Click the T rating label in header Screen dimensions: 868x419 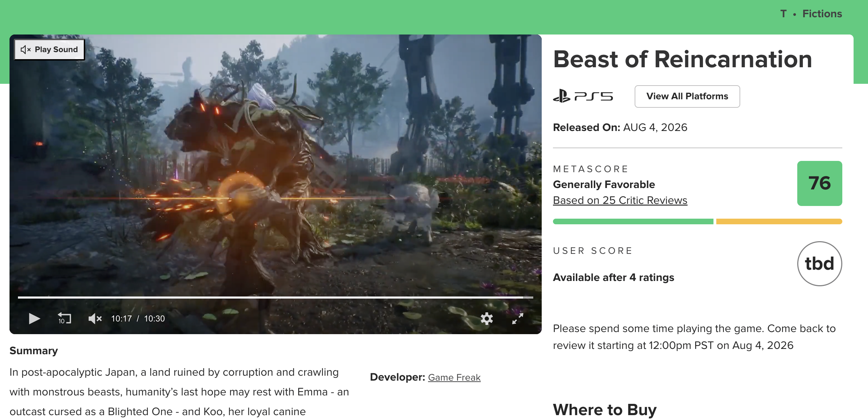(783, 14)
